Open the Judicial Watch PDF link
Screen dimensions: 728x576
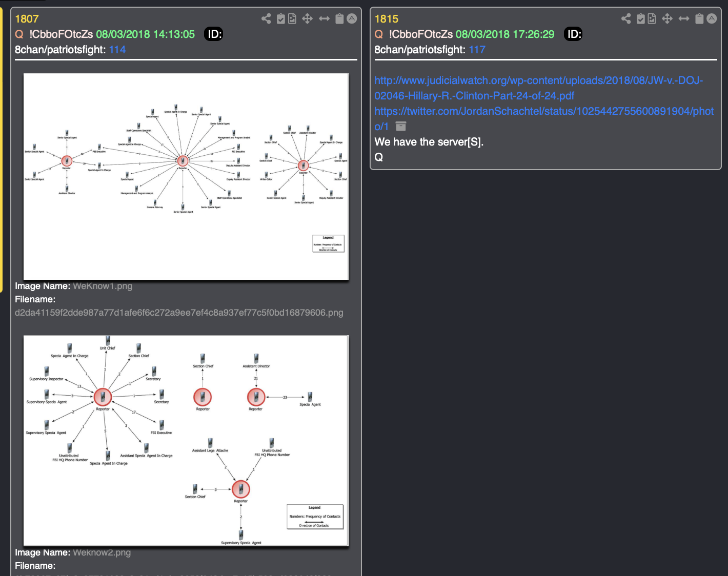(x=538, y=88)
